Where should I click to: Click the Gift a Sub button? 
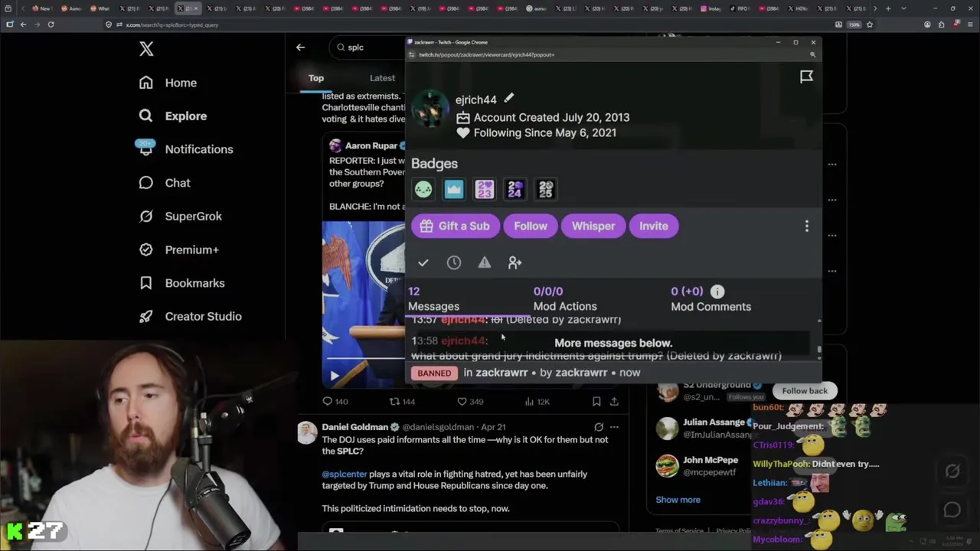(456, 226)
